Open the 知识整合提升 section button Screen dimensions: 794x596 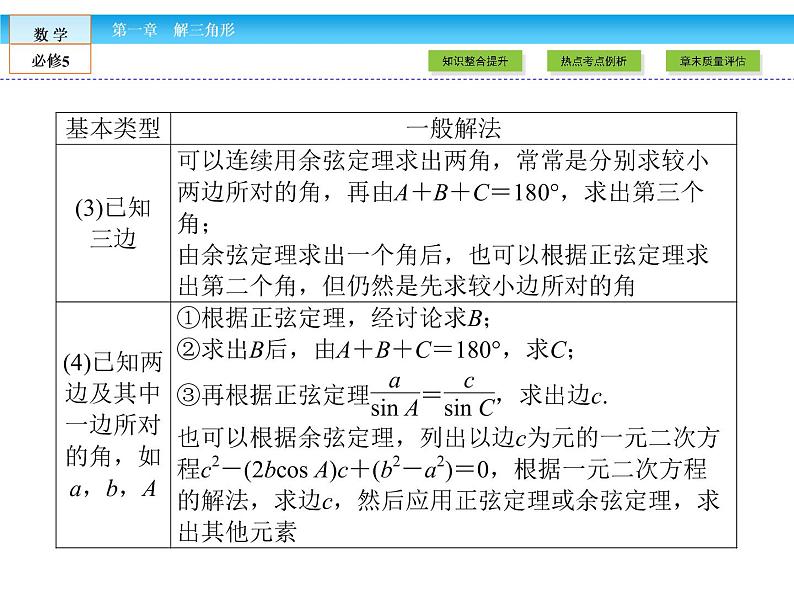point(475,62)
